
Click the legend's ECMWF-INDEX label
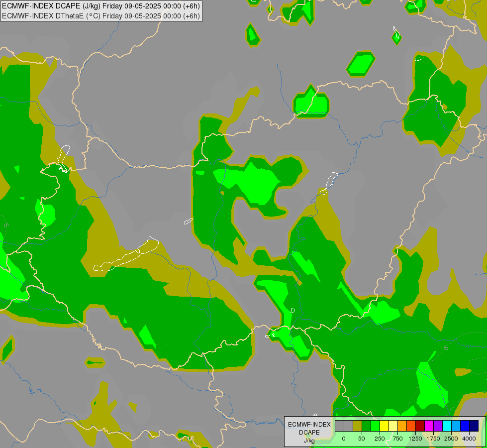click(309, 425)
